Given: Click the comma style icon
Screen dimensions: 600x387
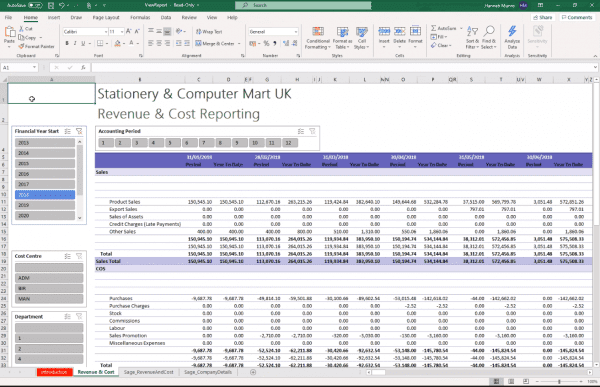Looking at the screenshot, I should pos(275,43).
